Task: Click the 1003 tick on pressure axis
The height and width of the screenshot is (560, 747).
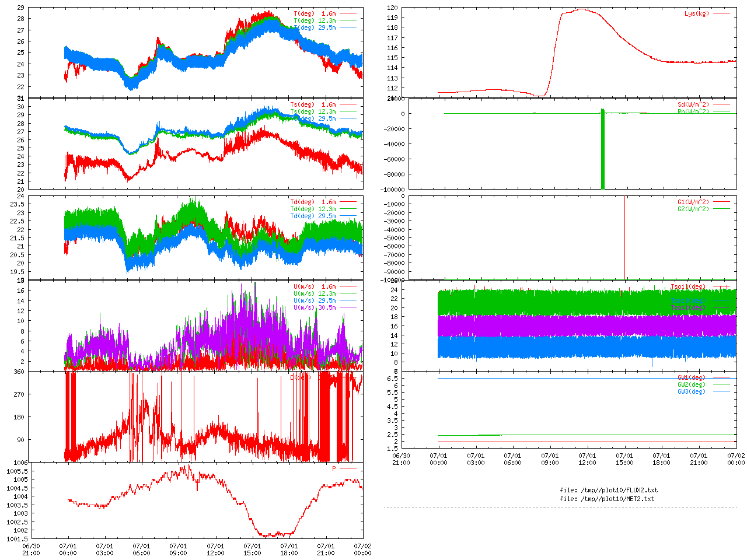Action: coord(21,514)
